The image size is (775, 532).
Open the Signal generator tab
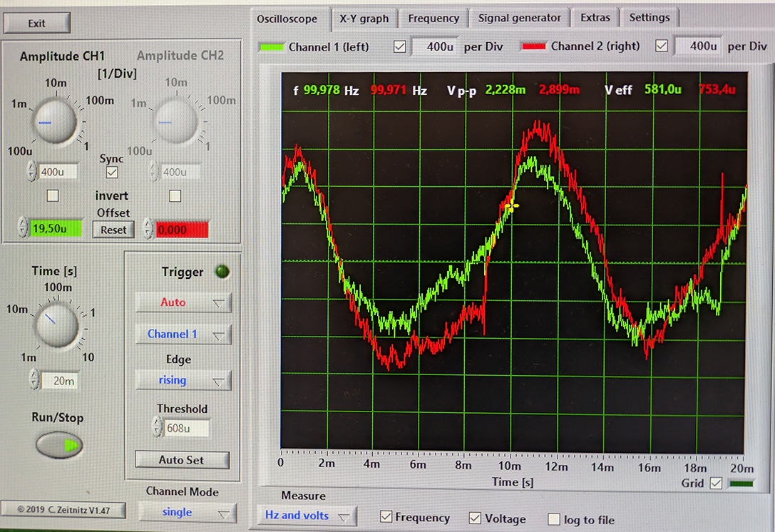click(519, 19)
